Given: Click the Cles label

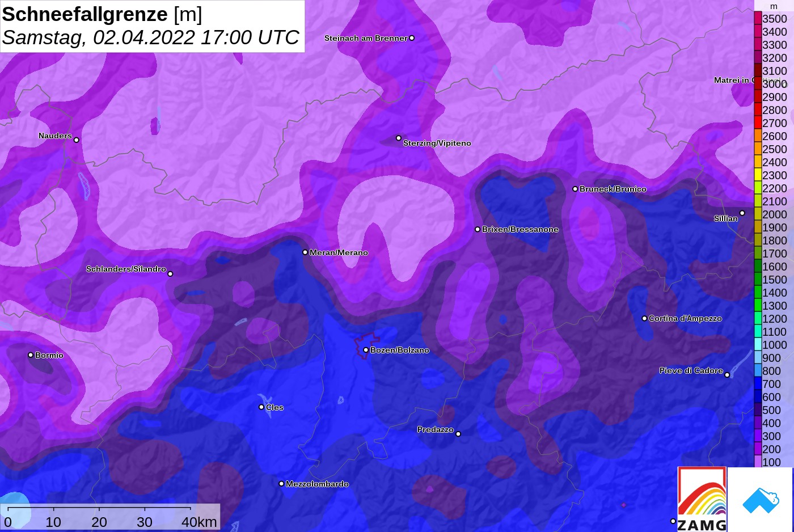Looking at the screenshot, I should coord(274,407).
